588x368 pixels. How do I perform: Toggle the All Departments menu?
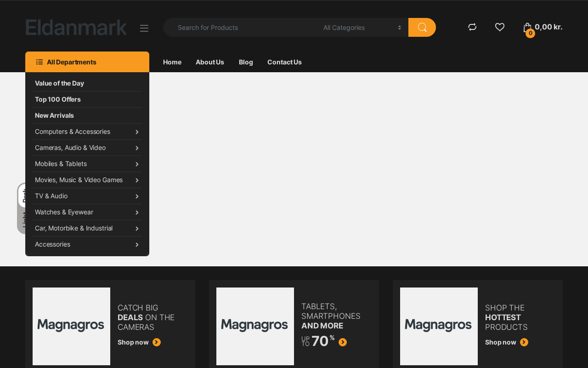87,62
